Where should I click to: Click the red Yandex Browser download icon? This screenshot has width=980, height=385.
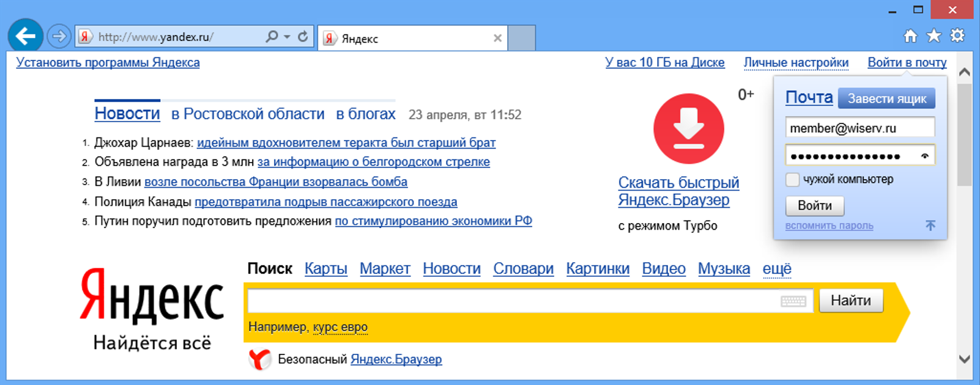point(688,129)
